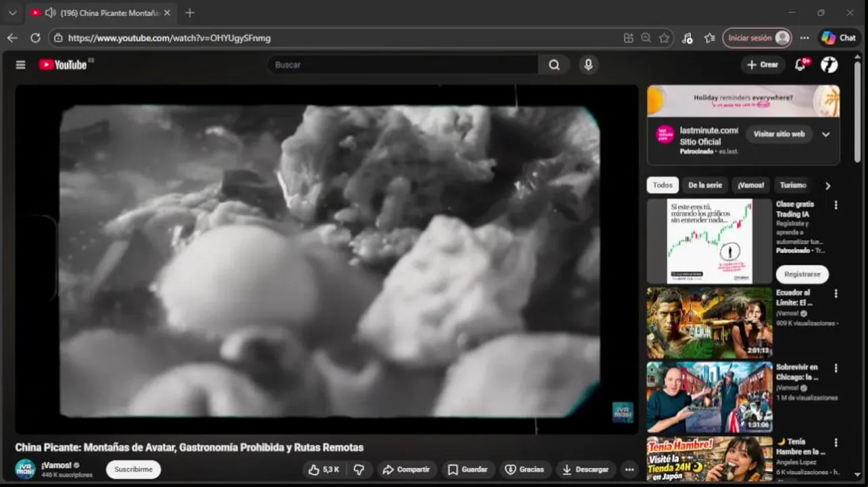Screen dimensions: 868x487
Task: Open Trading IA ad thumbnail
Action: click(x=709, y=241)
